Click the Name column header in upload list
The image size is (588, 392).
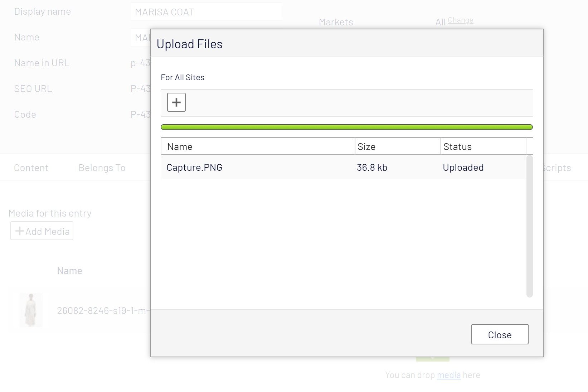coord(258,147)
